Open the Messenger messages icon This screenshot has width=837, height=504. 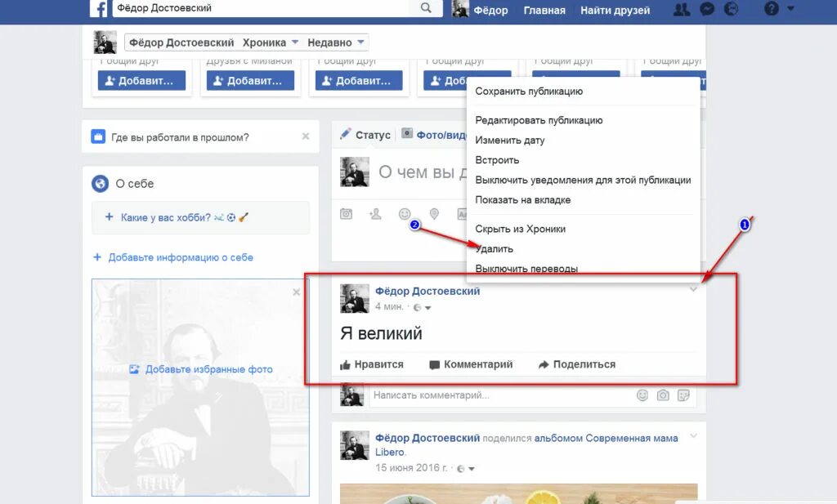(x=707, y=9)
